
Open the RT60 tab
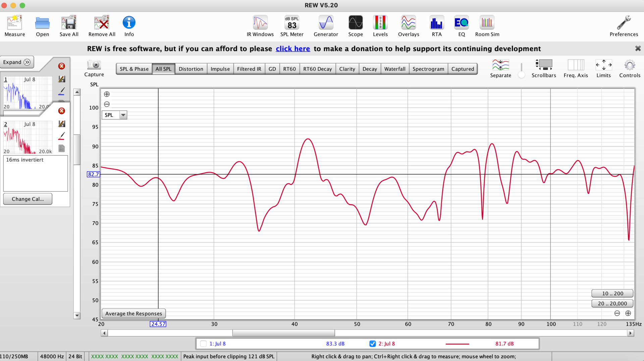pos(289,69)
